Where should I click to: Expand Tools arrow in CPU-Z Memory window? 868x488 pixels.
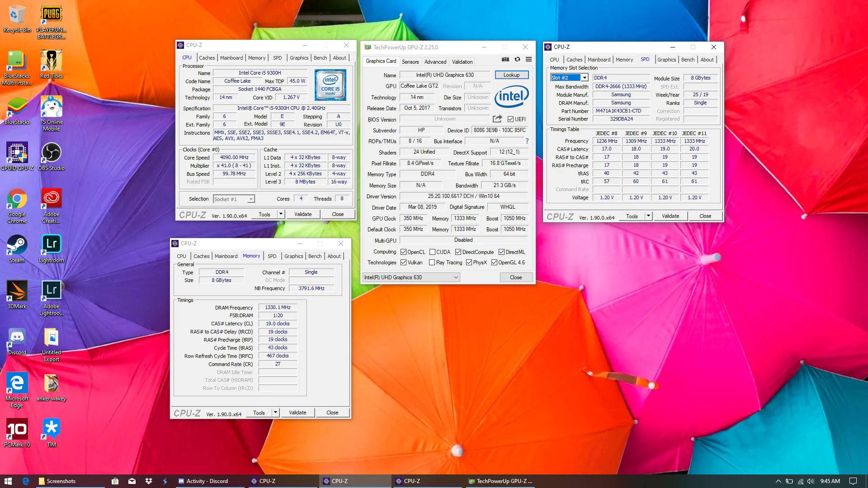(275, 413)
